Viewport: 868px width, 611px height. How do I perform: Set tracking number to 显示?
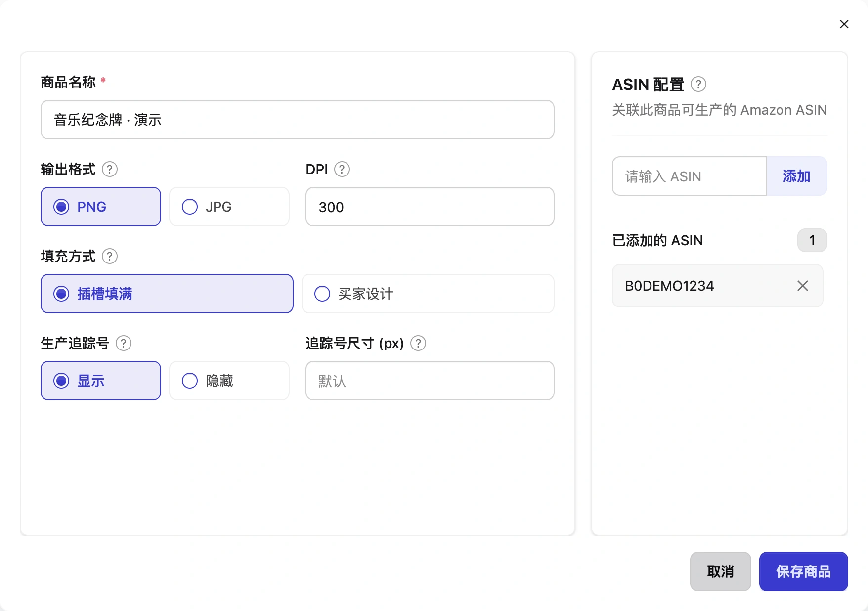[101, 381]
